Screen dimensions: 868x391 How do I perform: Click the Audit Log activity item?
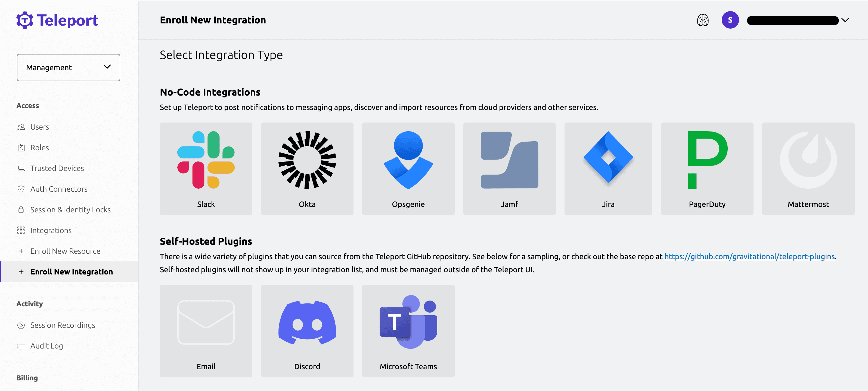pos(46,346)
